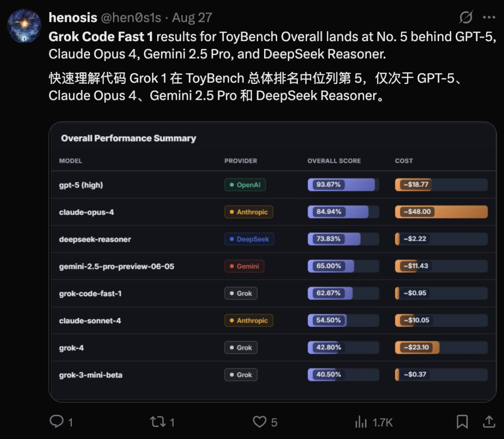Click the 93.67% overall score bar
Viewport: 504px width, 439px height.
coord(343,185)
